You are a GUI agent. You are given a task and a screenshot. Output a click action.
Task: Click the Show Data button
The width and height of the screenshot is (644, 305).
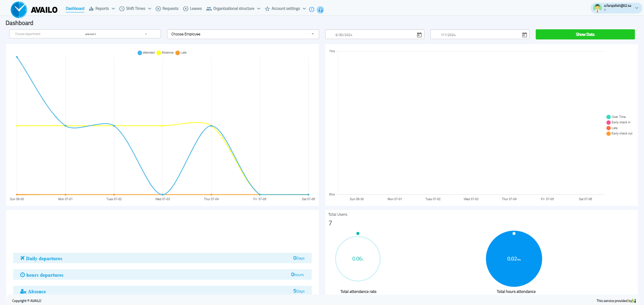tap(585, 34)
